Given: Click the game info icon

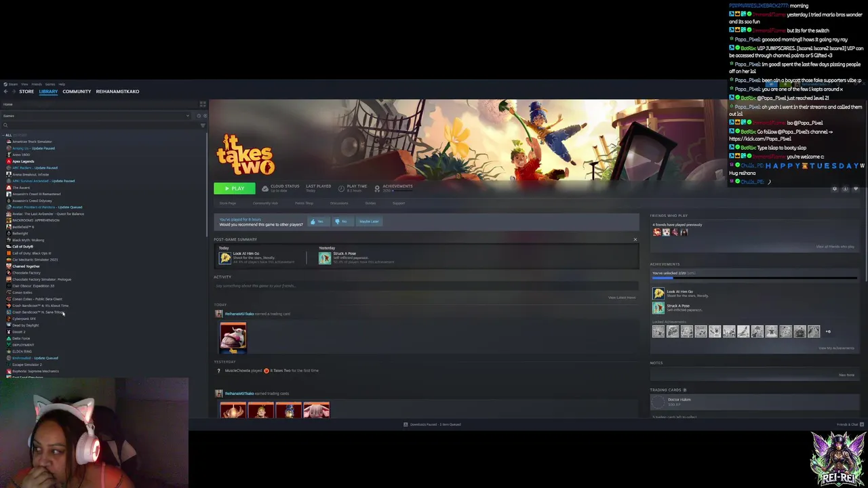Looking at the screenshot, I should (845, 189).
